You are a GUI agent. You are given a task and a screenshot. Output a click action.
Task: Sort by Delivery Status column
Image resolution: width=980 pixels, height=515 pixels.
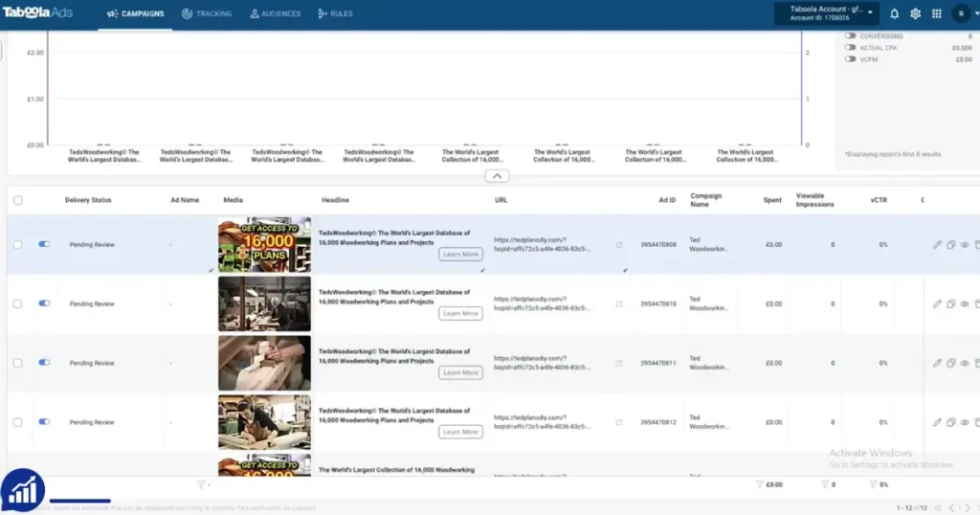pyautogui.click(x=88, y=200)
